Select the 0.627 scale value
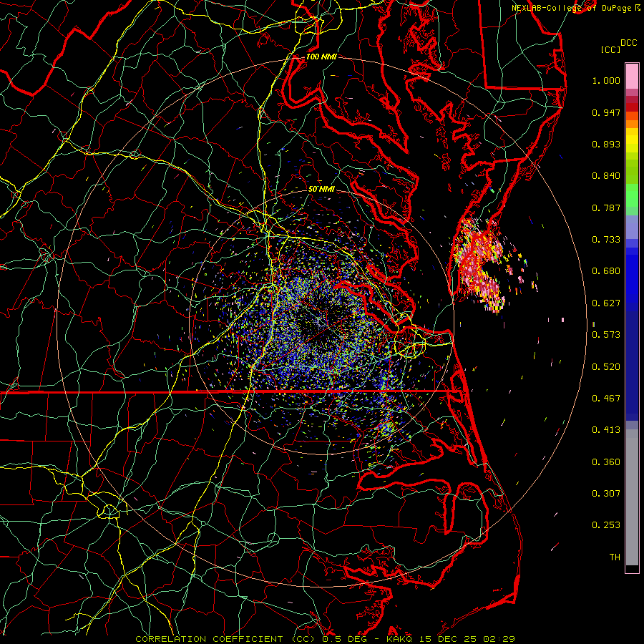 click(x=606, y=303)
